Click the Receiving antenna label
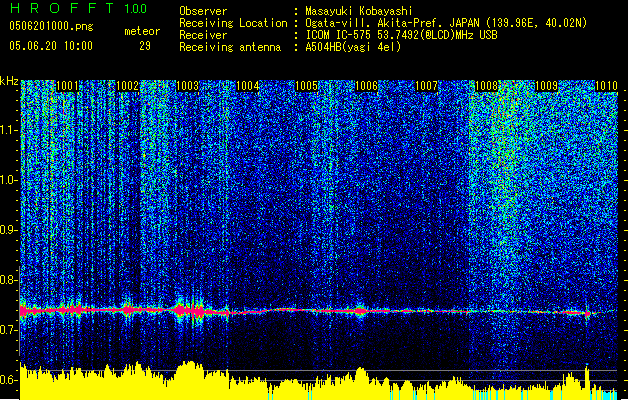This screenshot has height=400, width=629. [230, 47]
